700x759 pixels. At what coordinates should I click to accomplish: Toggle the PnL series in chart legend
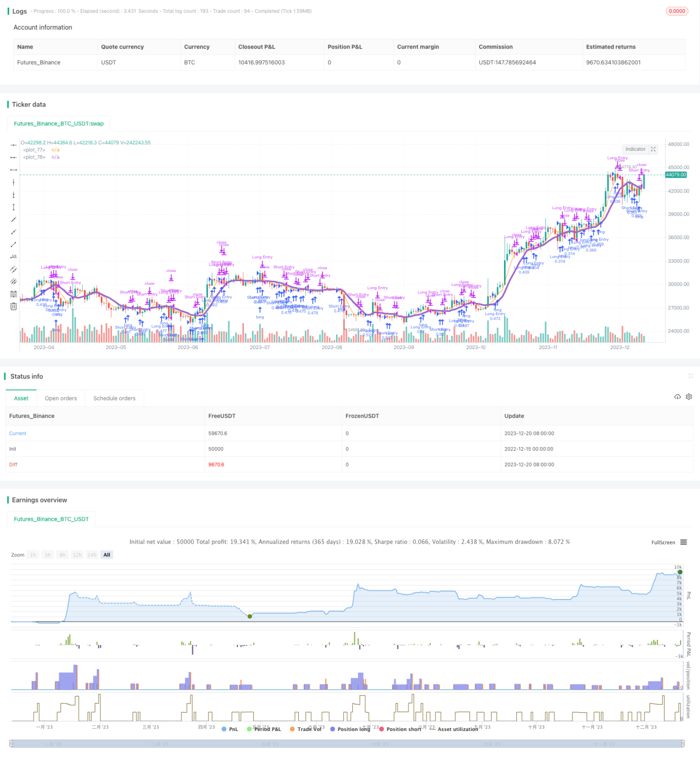[x=229, y=729]
